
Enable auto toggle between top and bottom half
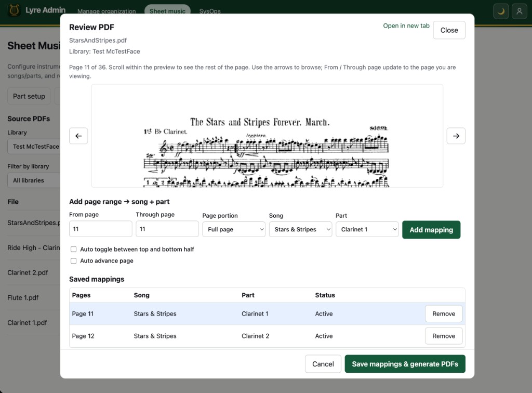click(x=73, y=249)
